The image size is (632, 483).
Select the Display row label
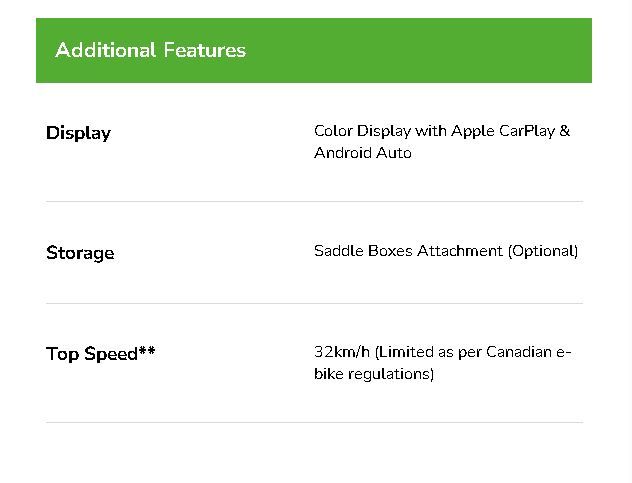pyautogui.click(x=78, y=133)
